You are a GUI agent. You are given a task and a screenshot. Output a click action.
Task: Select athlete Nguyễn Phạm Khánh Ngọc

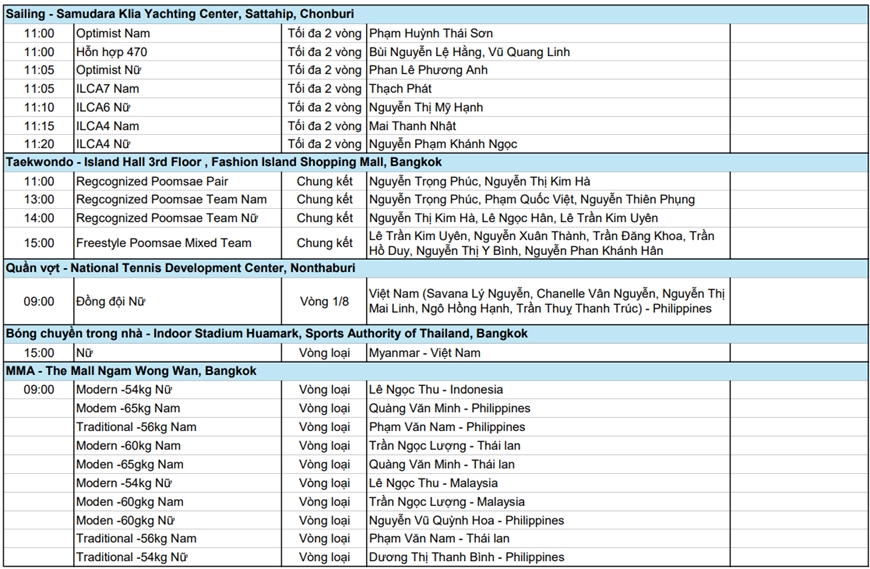[443, 145]
